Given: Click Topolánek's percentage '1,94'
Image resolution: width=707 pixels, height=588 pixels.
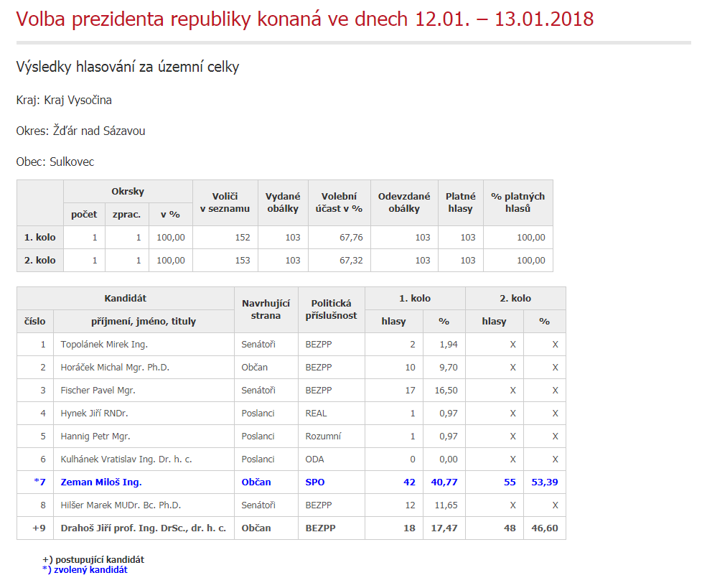Looking at the screenshot, I should point(448,344).
